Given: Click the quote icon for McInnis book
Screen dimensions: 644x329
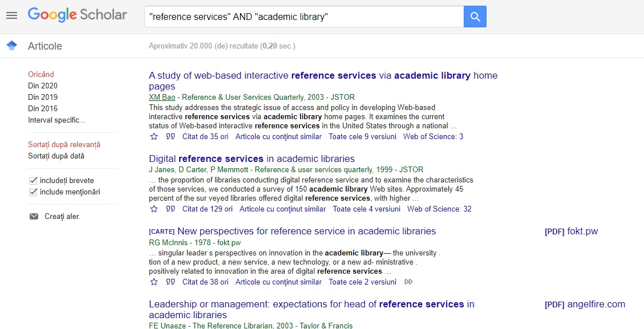Looking at the screenshot, I should (171, 282).
